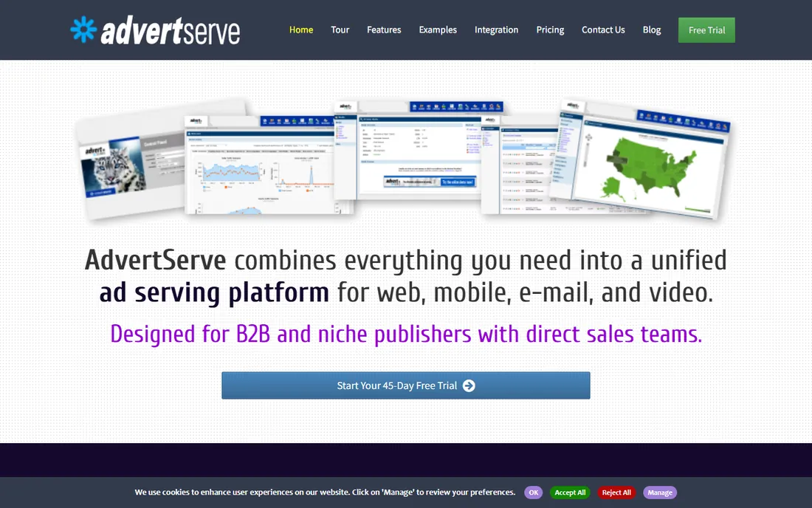Open the Home menu item
Image resolution: width=812 pixels, height=508 pixels.
[x=301, y=30]
